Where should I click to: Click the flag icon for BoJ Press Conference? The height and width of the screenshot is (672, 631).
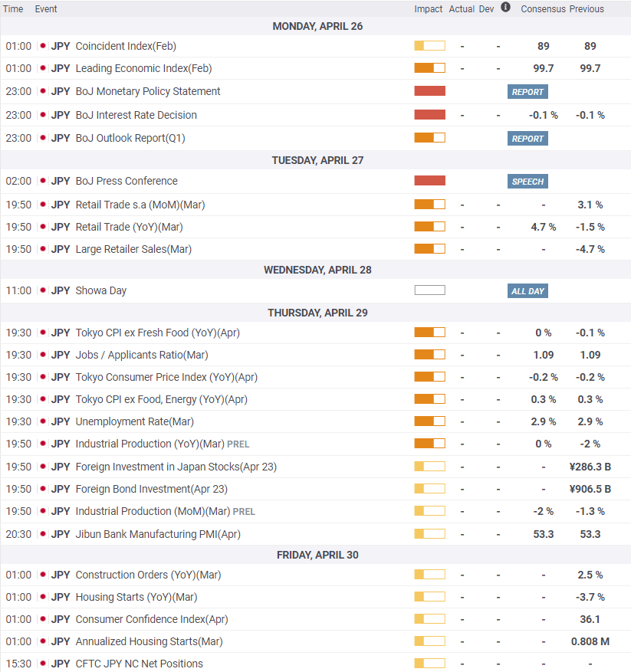43,181
